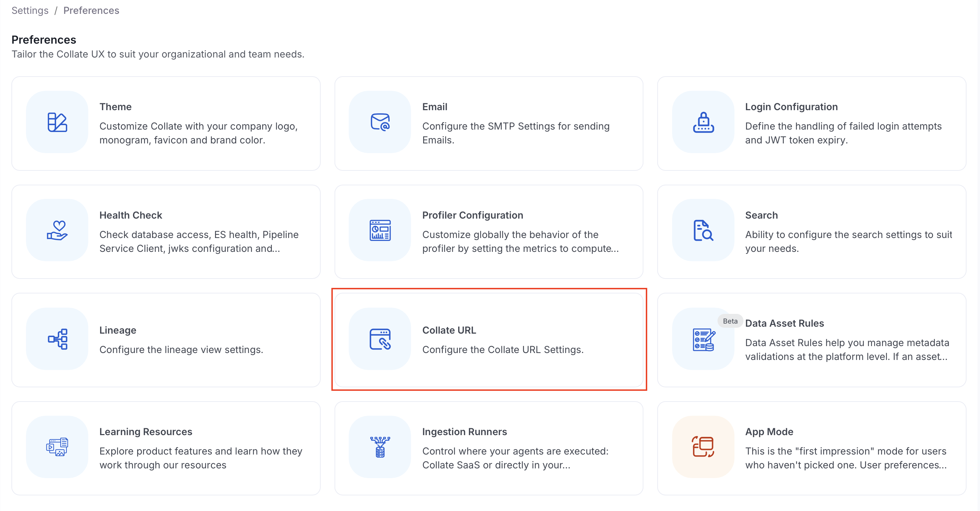Open the Search card title
This screenshot has width=980, height=511.
[x=761, y=215]
